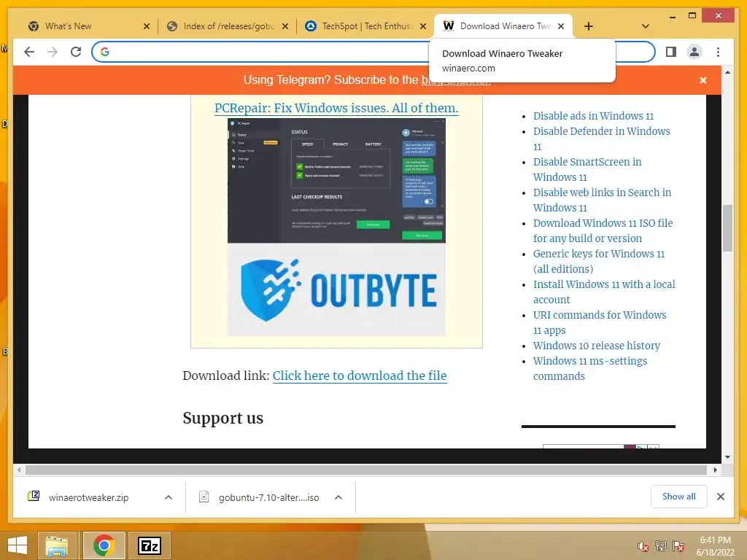Click the horizontal scroll right arrow
The image size is (747, 560).
(715, 470)
